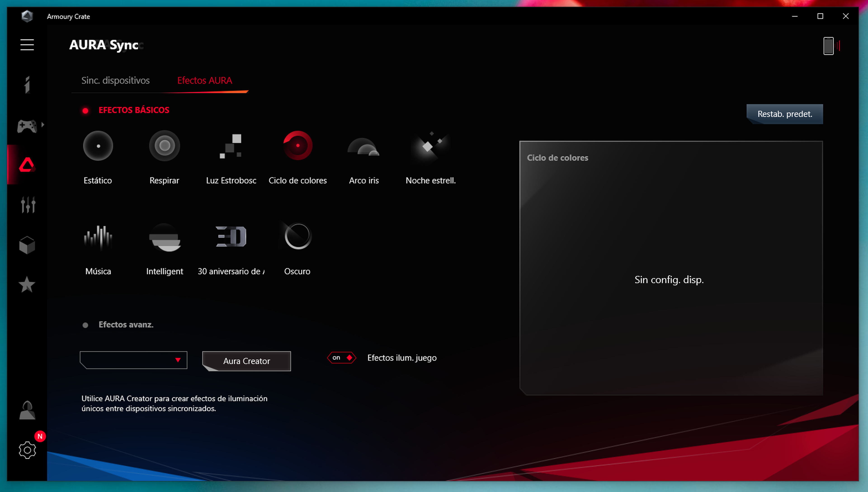This screenshot has height=492, width=868.
Task: Expand the hamburger navigation menu
Action: point(27,45)
